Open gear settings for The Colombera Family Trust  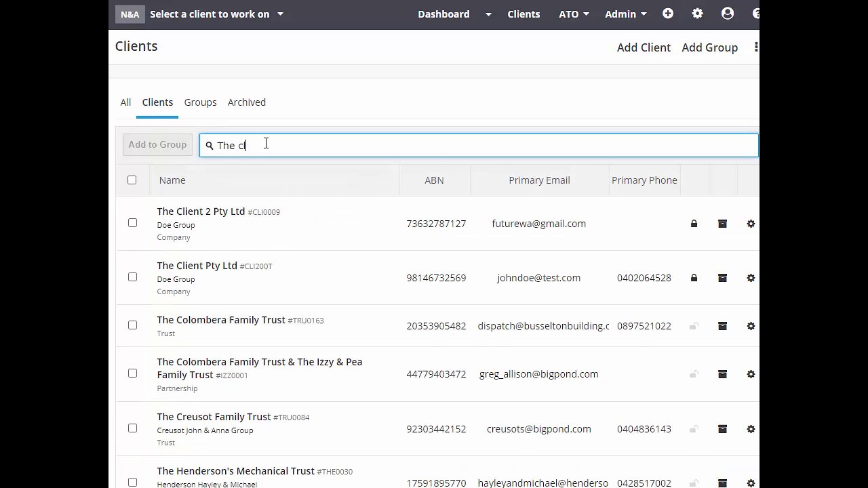[751, 326]
